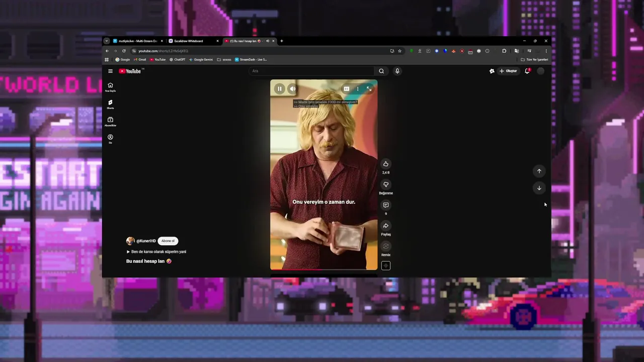Start voice search with the microphone
Viewport: 644px width, 362px height.
(397, 71)
